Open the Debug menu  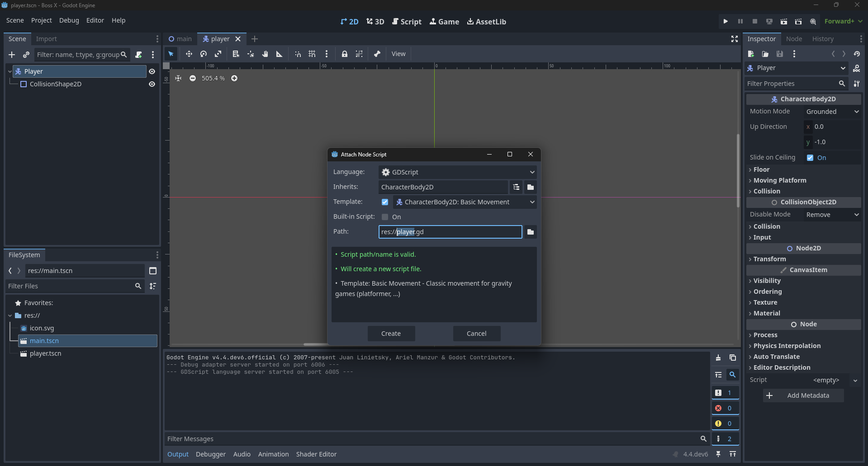pos(69,20)
